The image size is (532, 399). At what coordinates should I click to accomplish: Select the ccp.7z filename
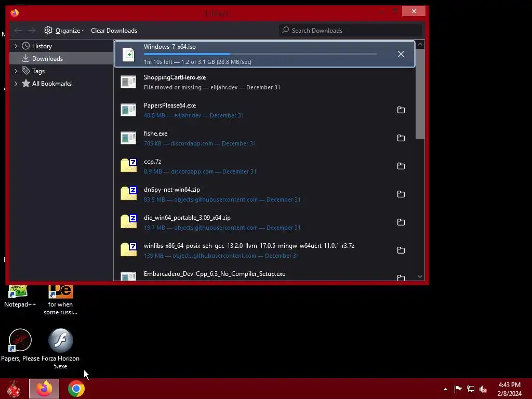click(x=152, y=162)
